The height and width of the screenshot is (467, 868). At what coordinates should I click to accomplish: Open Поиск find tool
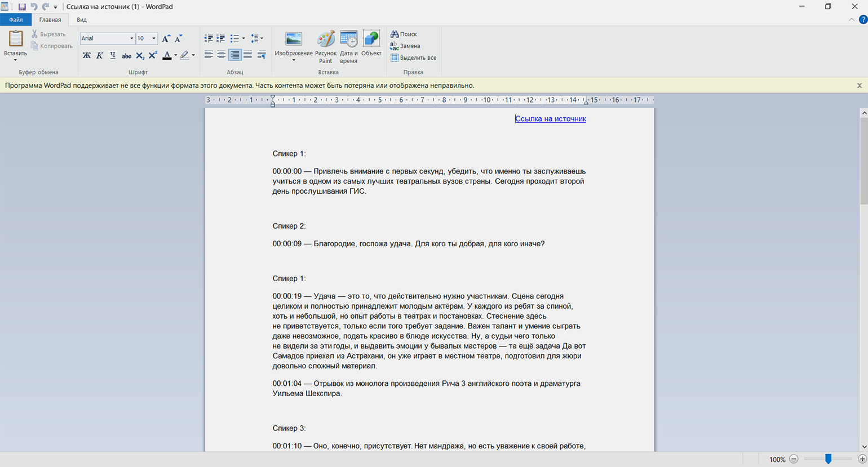pyautogui.click(x=404, y=34)
